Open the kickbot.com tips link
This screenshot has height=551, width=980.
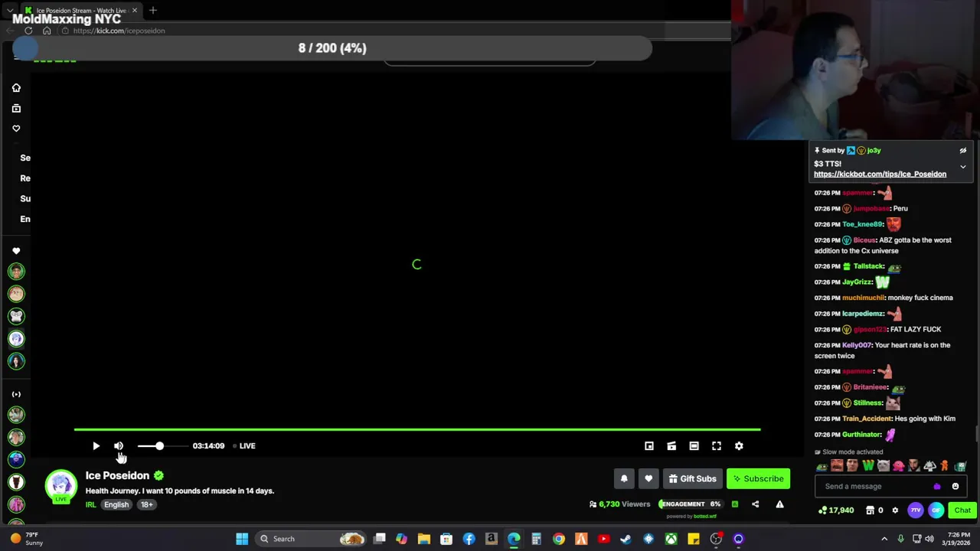[x=880, y=174]
